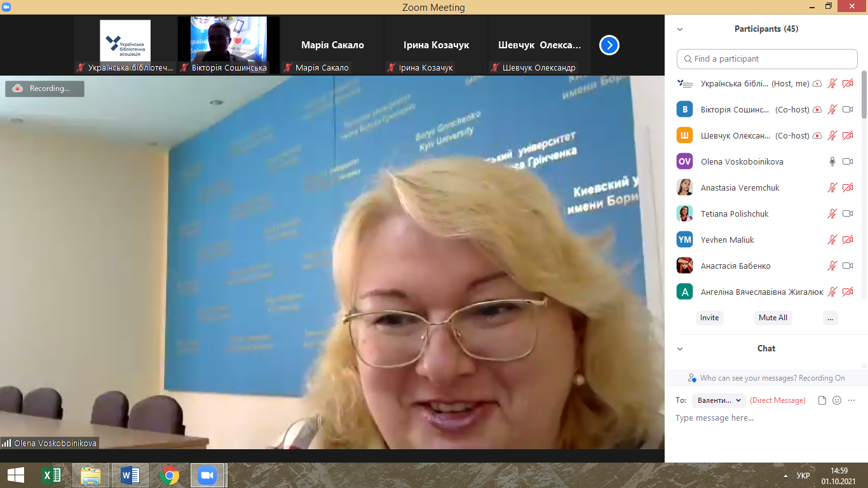Viewport: 868px width, 488px height.
Task: Open the emoji picker in chat
Action: pos(837,400)
